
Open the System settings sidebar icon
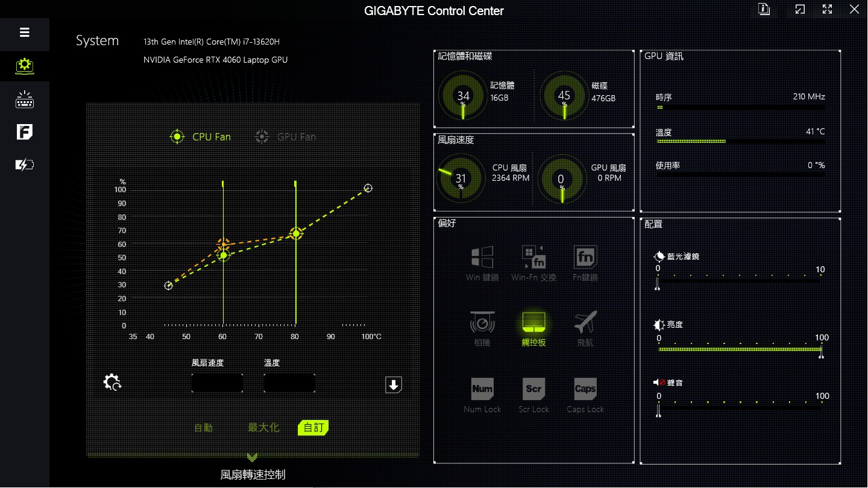pyautogui.click(x=25, y=65)
